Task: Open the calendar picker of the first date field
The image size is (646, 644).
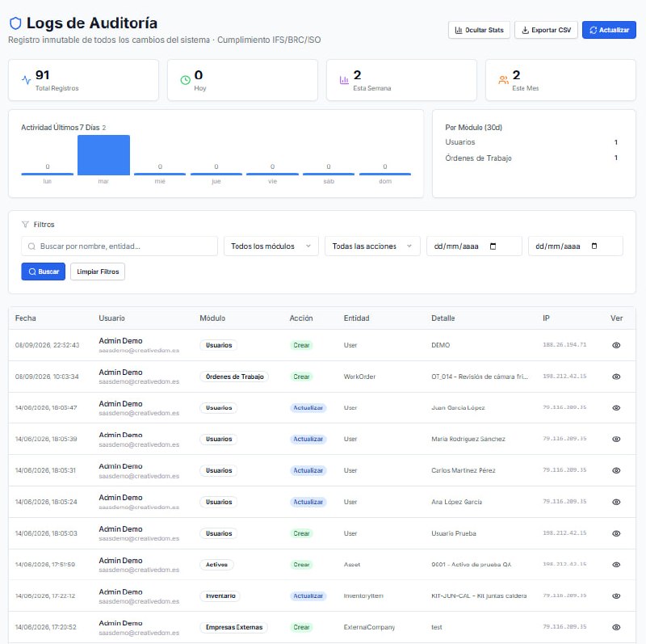Action: click(x=493, y=246)
